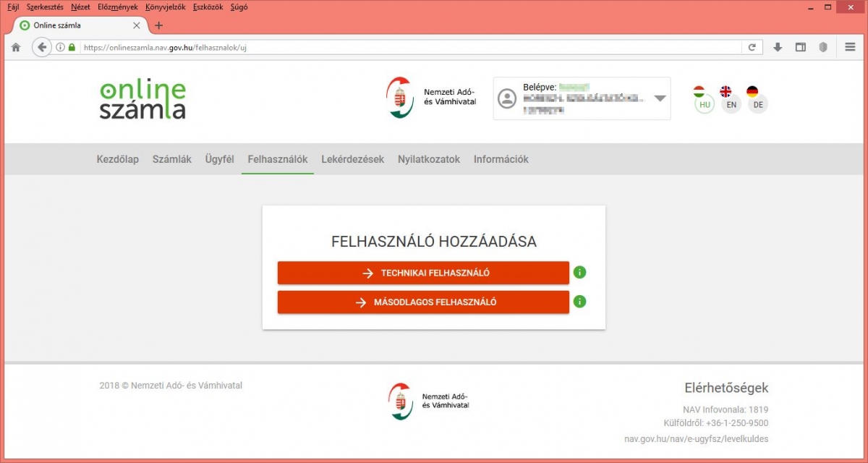Click the Online számla logo

pyautogui.click(x=142, y=99)
